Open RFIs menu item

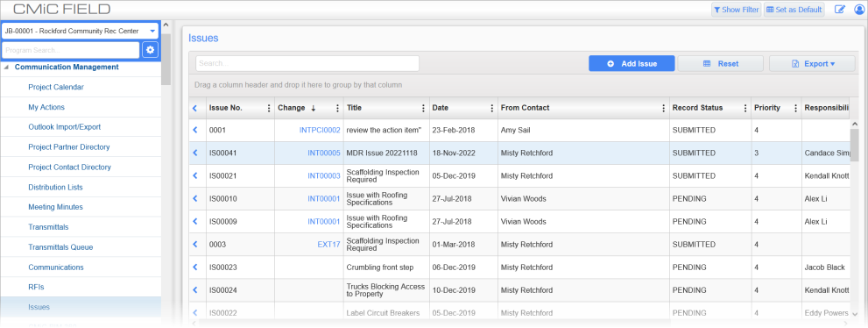(x=36, y=287)
